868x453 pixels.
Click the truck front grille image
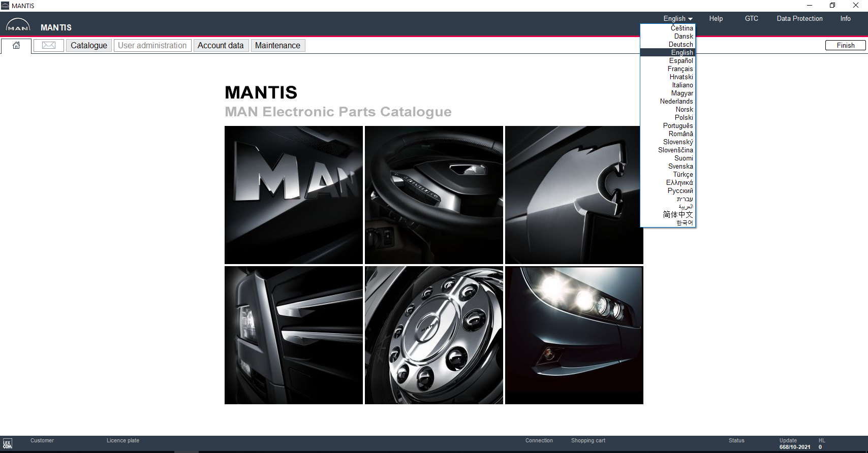(x=294, y=335)
